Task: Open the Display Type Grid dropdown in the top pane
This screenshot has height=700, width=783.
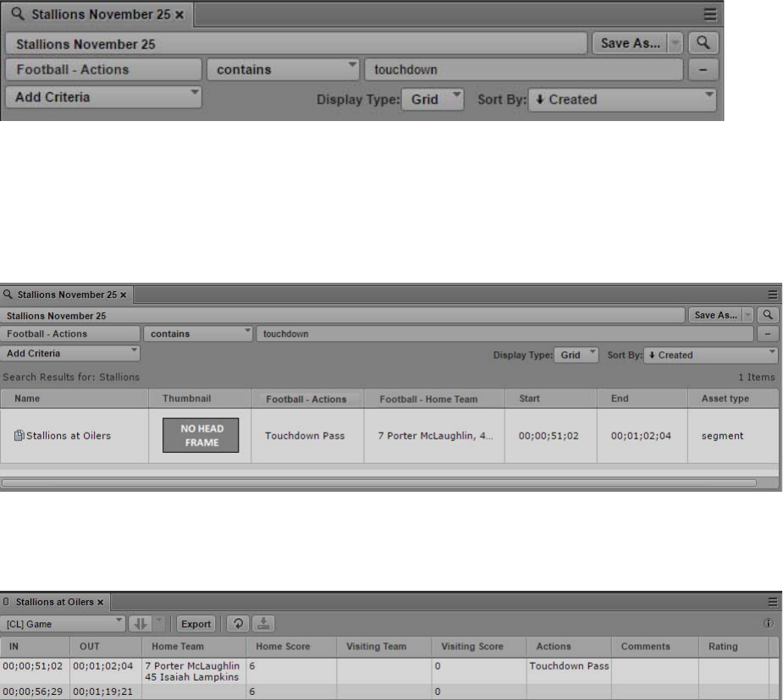Action: (x=433, y=99)
